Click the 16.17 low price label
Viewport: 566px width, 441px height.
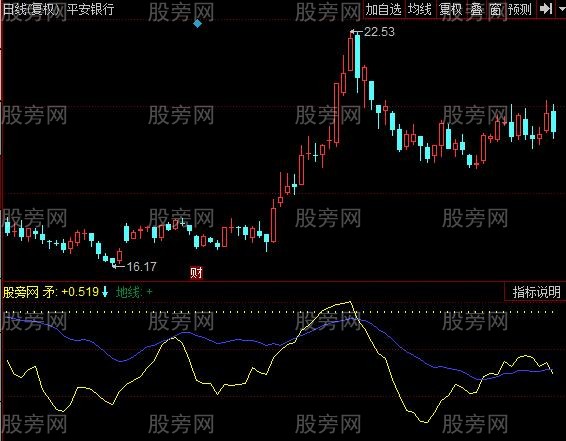(x=142, y=266)
